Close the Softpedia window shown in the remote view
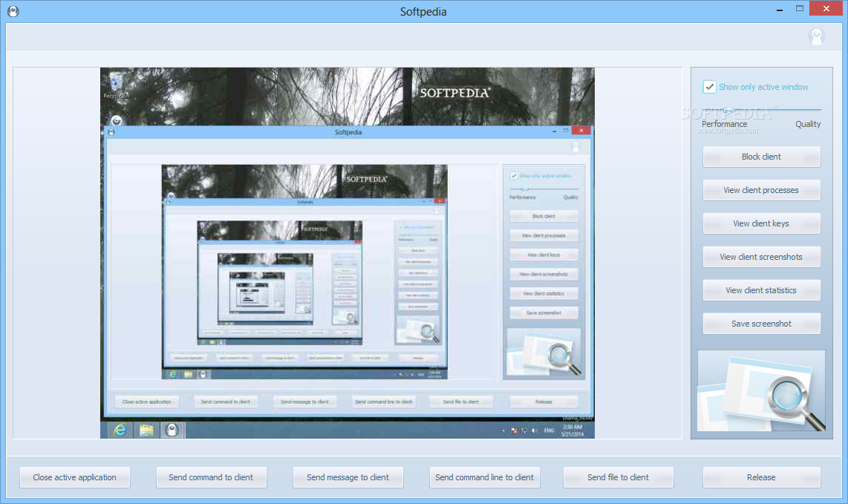 click(581, 131)
